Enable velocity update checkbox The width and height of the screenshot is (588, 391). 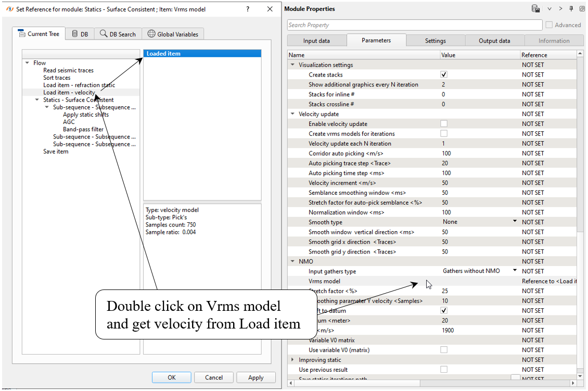point(444,124)
